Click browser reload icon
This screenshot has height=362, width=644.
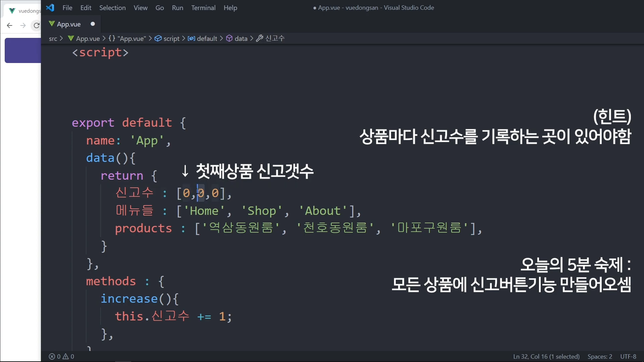point(36,25)
